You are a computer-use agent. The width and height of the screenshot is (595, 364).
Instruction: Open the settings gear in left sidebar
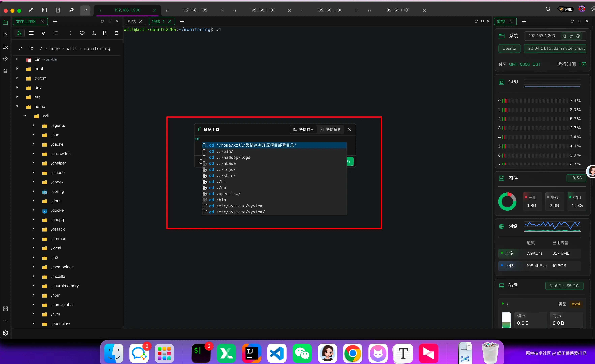(5, 333)
